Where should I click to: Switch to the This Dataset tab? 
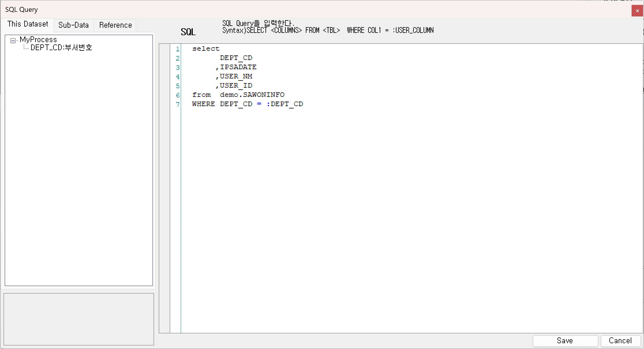point(28,24)
